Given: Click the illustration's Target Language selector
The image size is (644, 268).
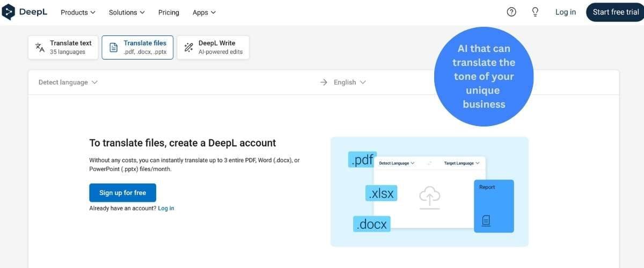Looking at the screenshot, I should point(461,163).
